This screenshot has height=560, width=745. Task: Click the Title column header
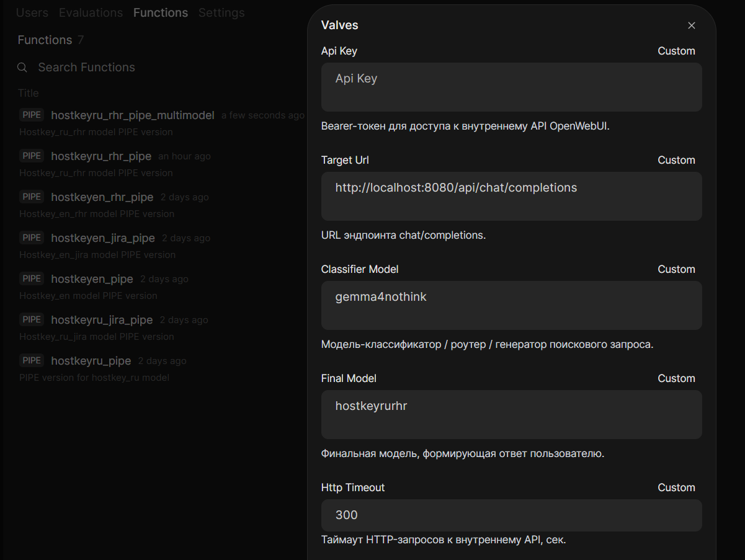tap(29, 93)
